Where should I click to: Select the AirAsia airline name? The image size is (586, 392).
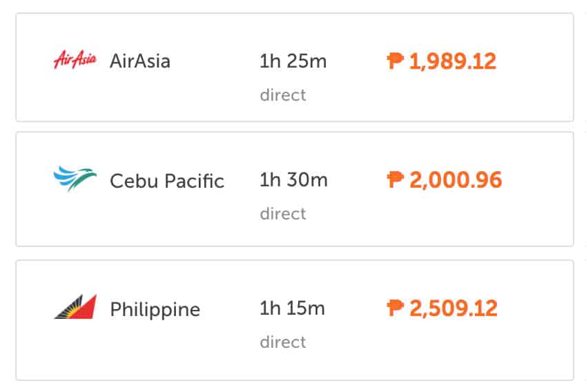[x=139, y=61]
